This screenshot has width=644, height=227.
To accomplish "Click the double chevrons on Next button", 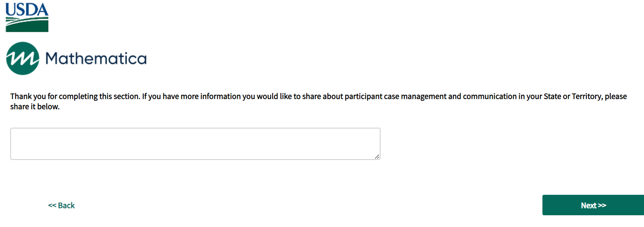I will (x=602, y=205).
